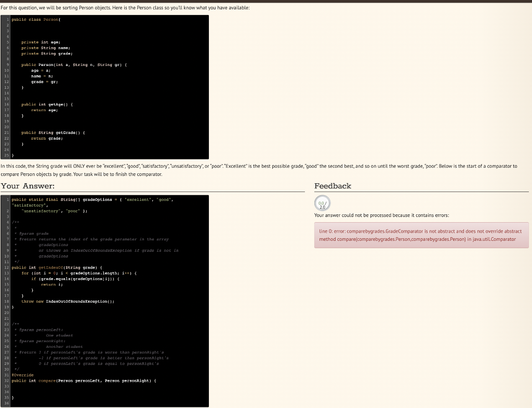Click the getAge method on line 16
Image resolution: width=532 pixels, height=408 pixels.
click(x=47, y=104)
